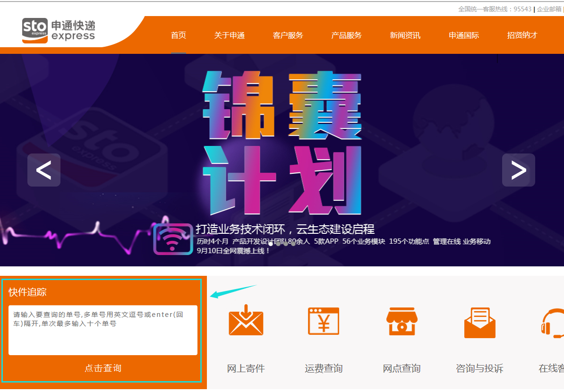Image resolution: width=564 pixels, height=392 pixels.
Task: Open 招贤纳才 recruitment page
Action: tap(522, 35)
